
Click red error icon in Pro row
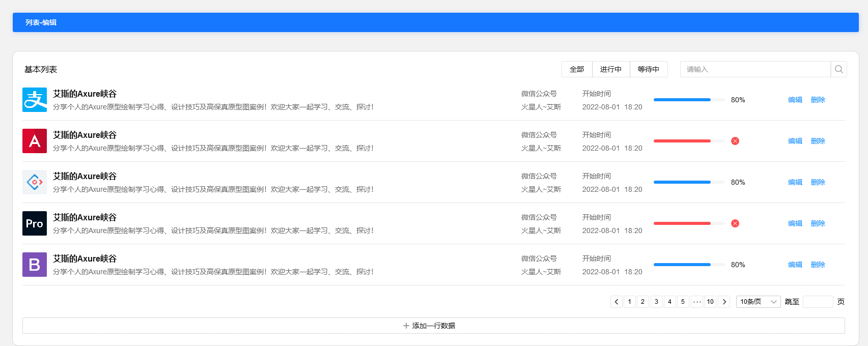pyautogui.click(x=735, y=223)
